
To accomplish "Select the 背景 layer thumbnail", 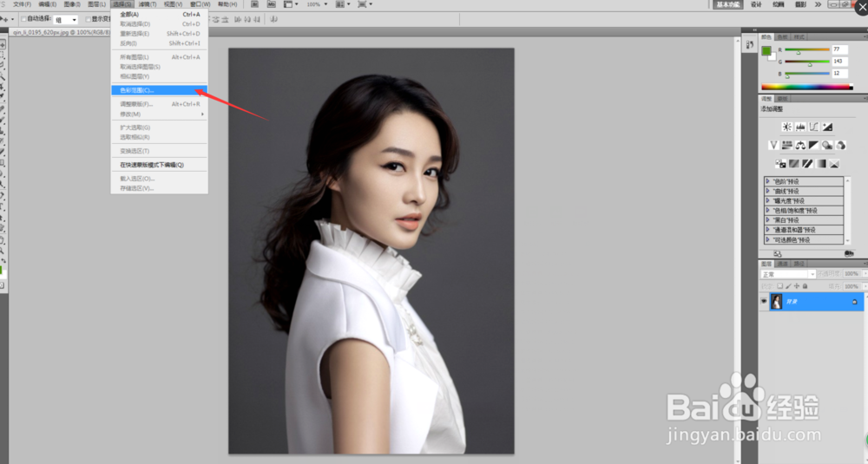I will click(x=776, y=302).
